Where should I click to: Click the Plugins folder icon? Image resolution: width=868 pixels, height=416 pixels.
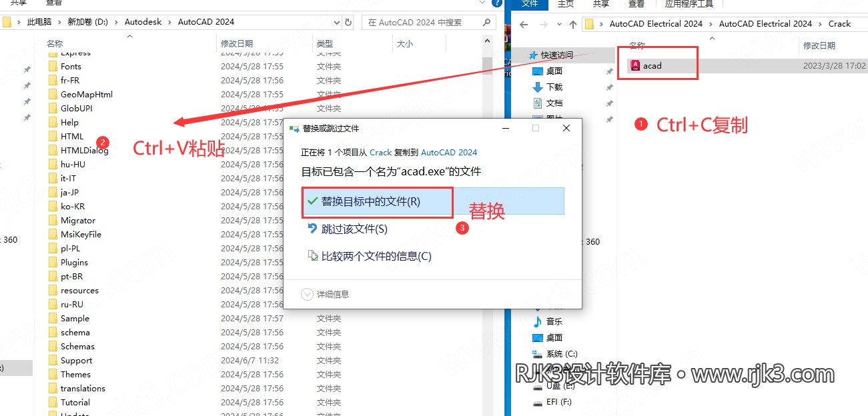(53, 262)
